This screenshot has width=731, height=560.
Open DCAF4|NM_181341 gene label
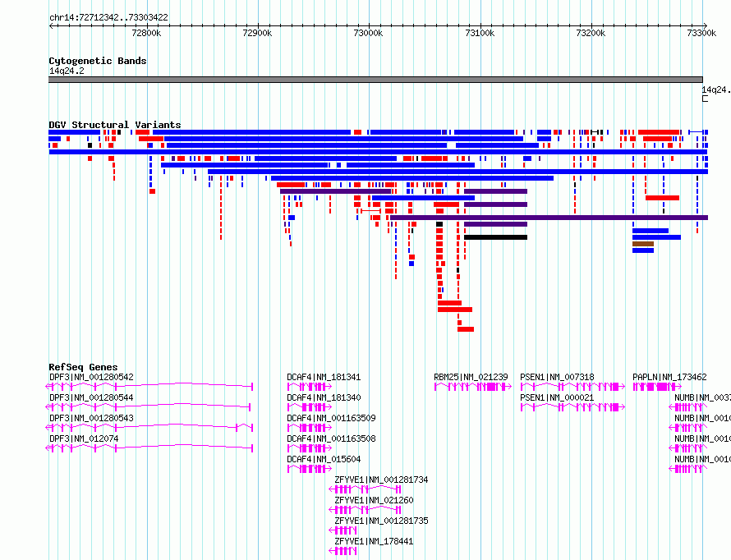[x=324, y=377]
